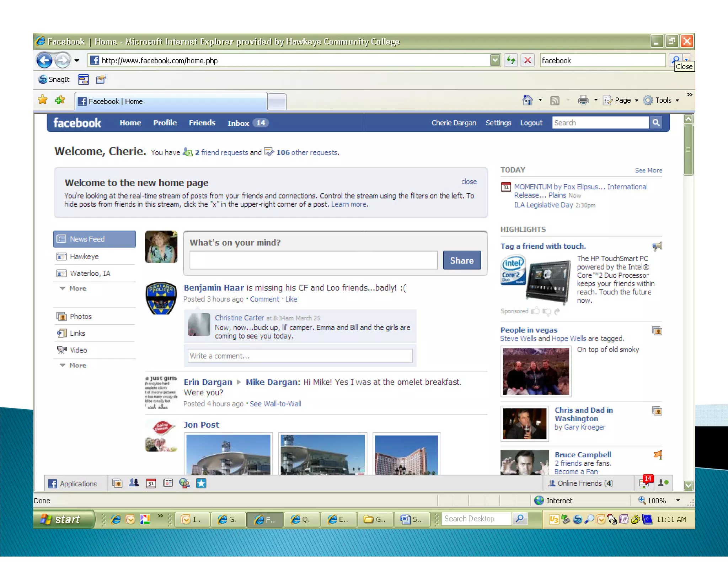Click See More in the Today section
The height and width of the screenshot is (562, 728).
point(648,171)
